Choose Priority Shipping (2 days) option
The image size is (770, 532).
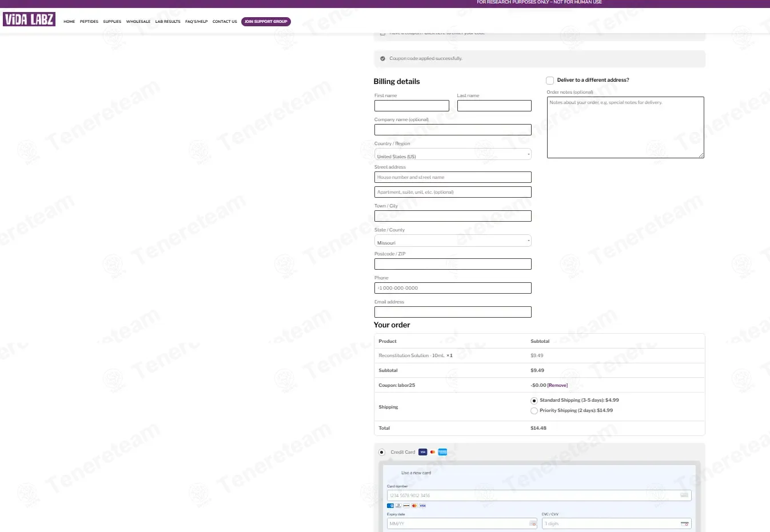[x=534, y=411]
